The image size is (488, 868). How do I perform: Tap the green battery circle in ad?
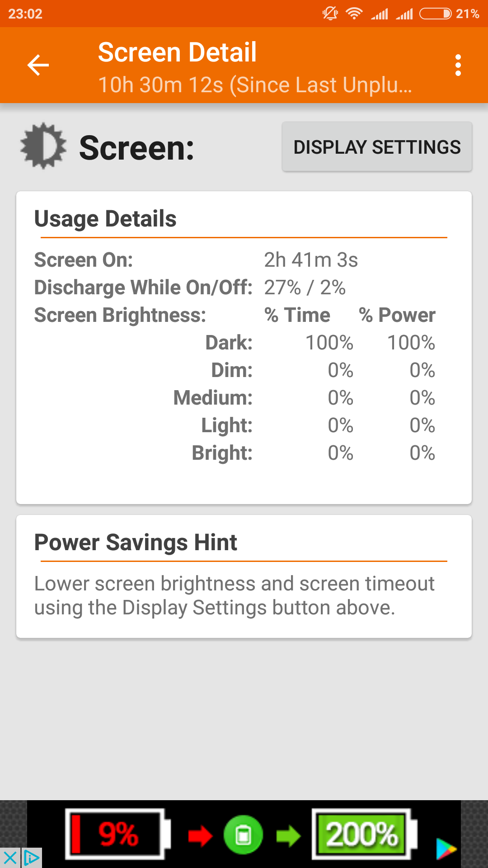243,835
